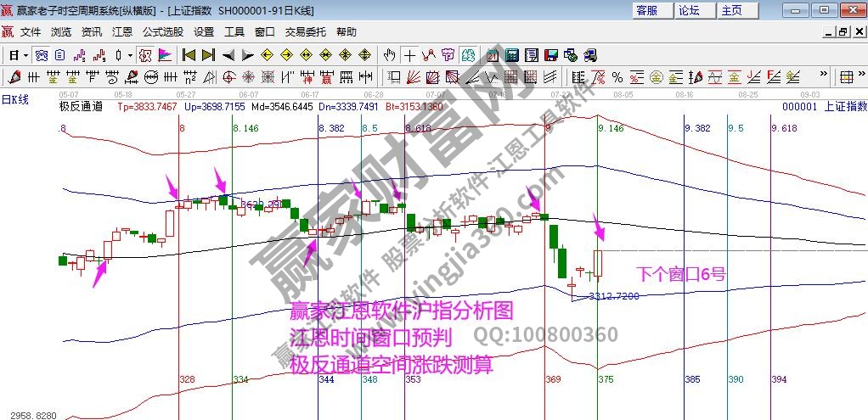
Task: Toggle the red 极 channel indicator button
Action: (x=145, y=55)
